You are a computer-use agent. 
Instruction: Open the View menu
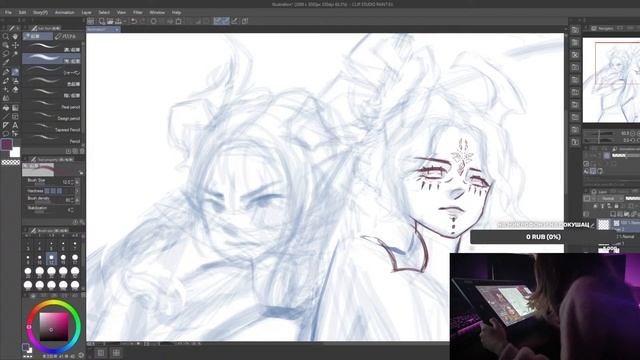(x=121, y=13)
